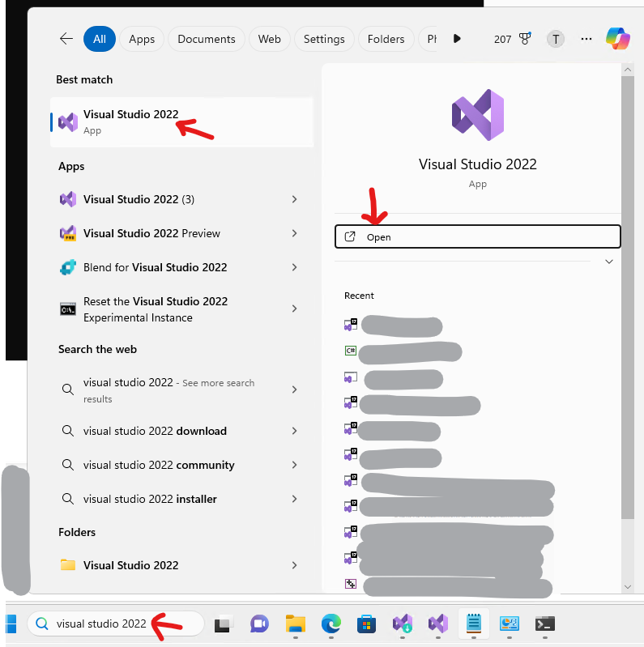
Task: Open the Teams chat taskbar icon
Action: tap(259, 624)
